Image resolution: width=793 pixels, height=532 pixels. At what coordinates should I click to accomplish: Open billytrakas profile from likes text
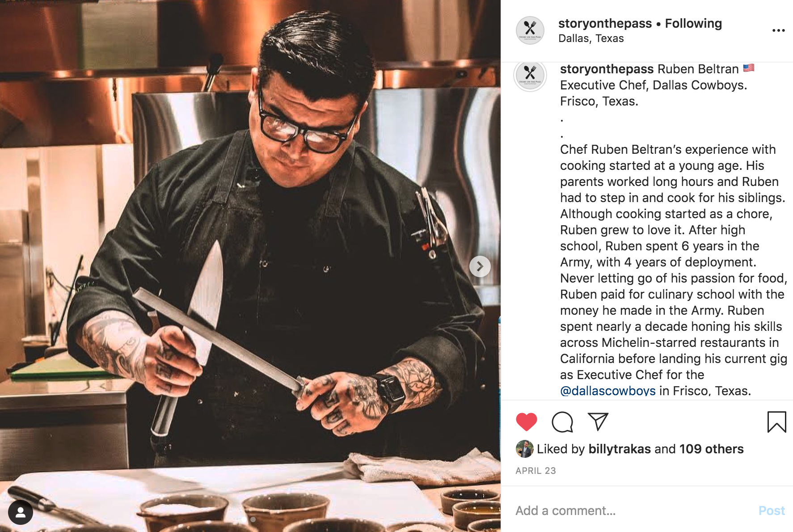pyautogui.click(x=620, y=449)
